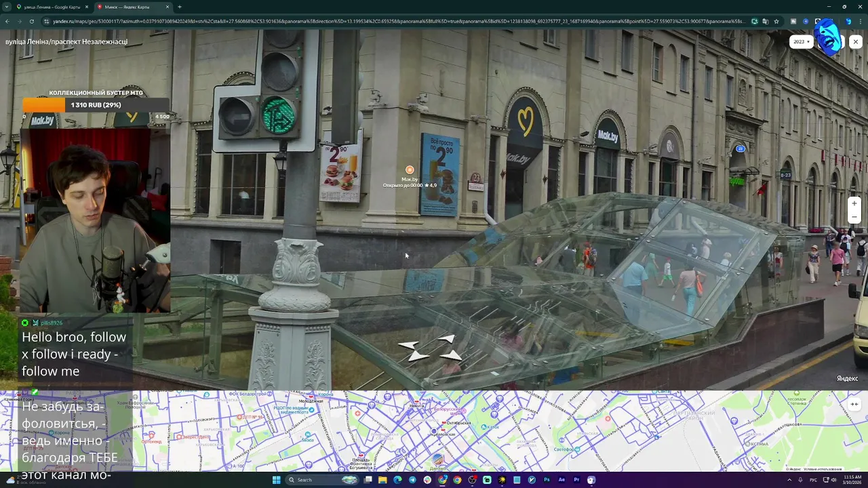Launch Microsoft Edge from the taskbar
This screenshot has width=868, height=488.
coord(397,480)
